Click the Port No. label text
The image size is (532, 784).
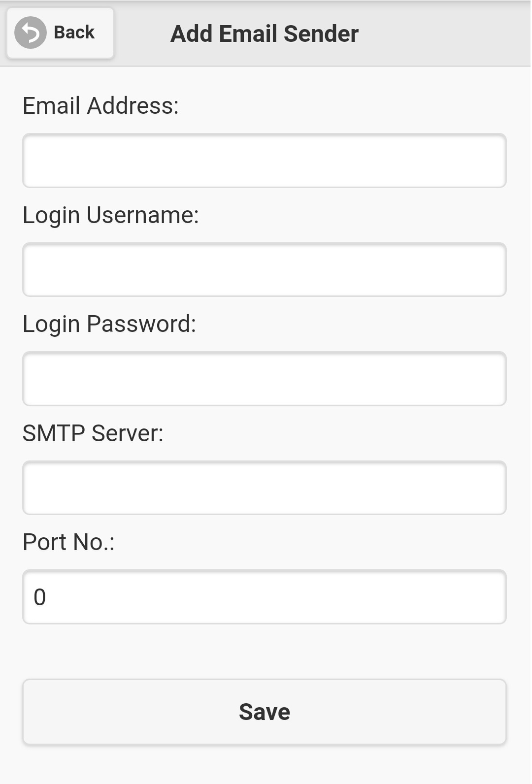(68, 542)
